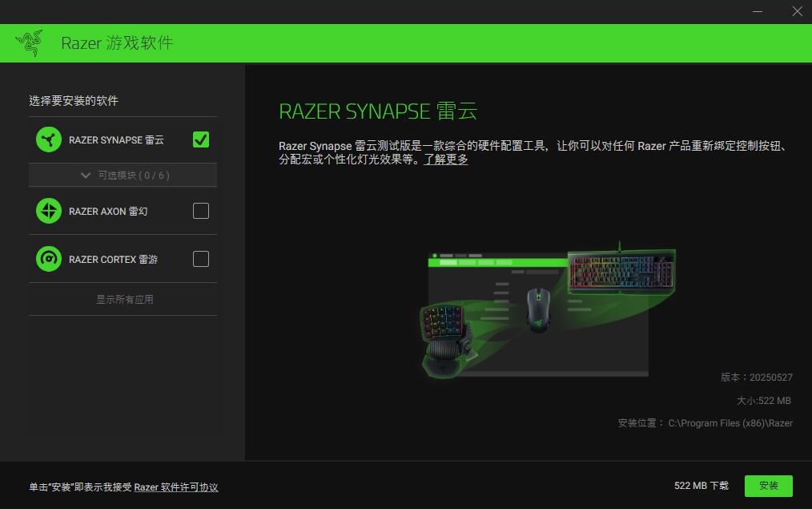
Task: Click the Razer Axon 雷幻 round icon
Action: coord(49,211)
